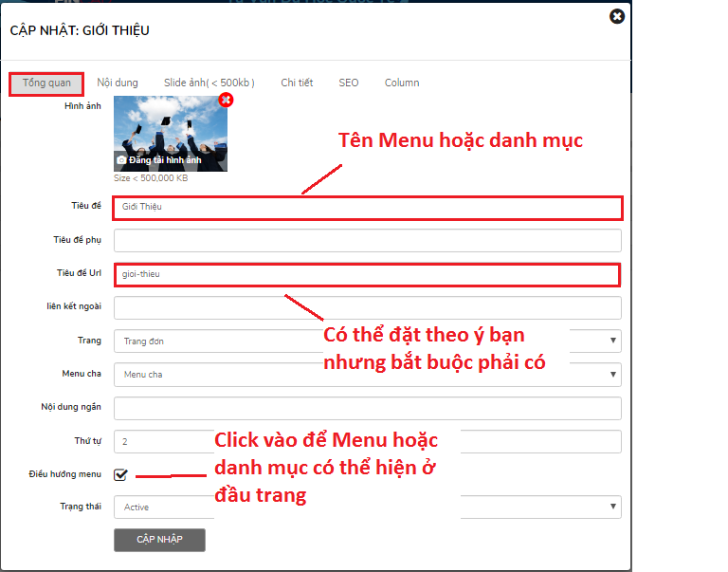Remove uploaded image with red X icon
The width and height of the screenshot is (728, 572).
(x=226, y=100)
